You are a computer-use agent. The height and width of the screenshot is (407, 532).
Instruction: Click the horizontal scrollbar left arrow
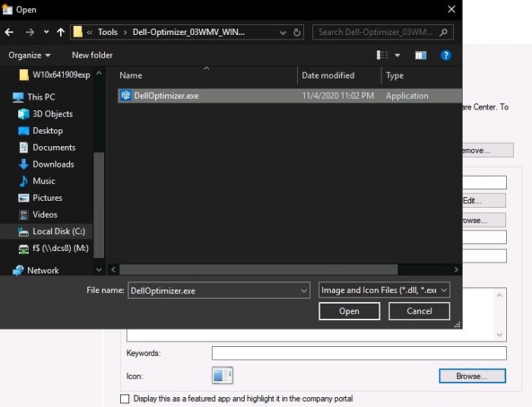click(113, 270)
